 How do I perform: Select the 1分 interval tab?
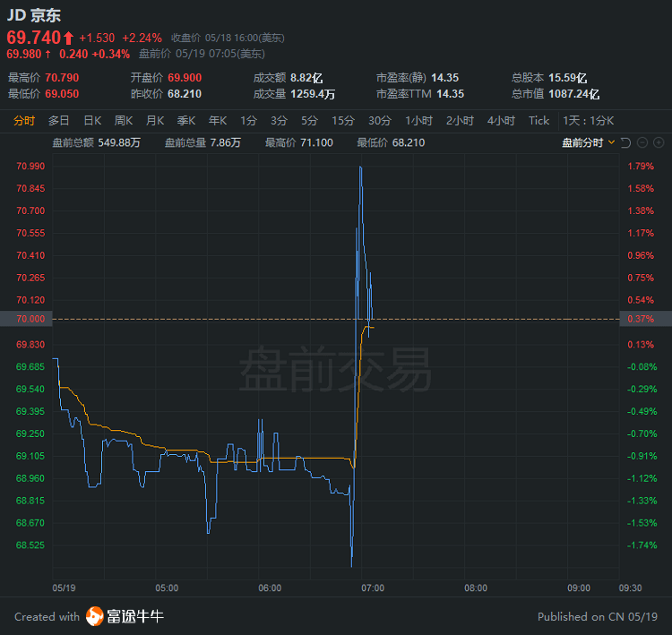[x=248, y=121]
